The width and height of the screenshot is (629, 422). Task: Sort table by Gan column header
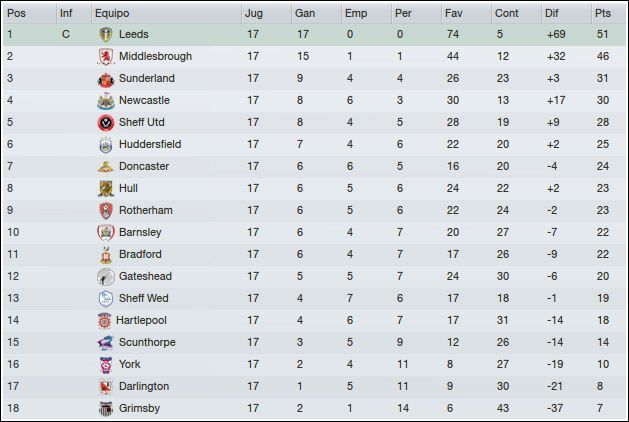point(305,13)
